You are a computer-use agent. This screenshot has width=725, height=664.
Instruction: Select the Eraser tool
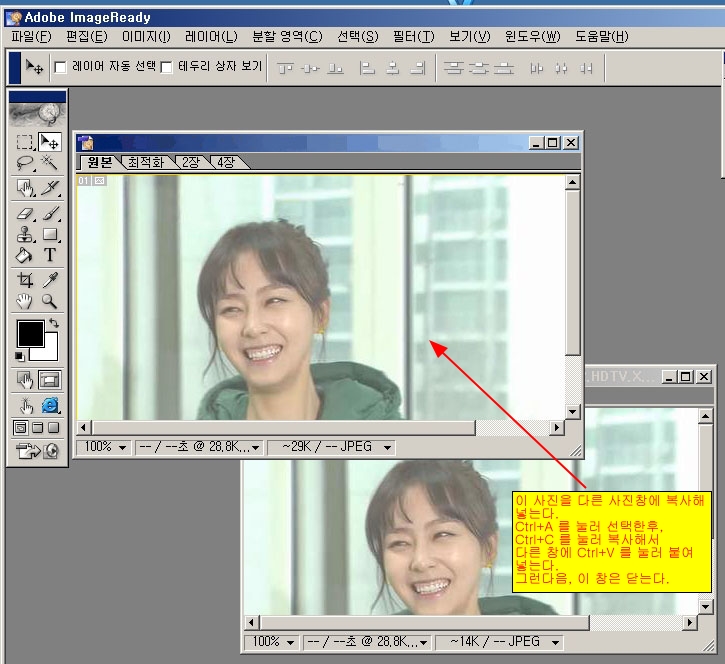tap(25, 214)
